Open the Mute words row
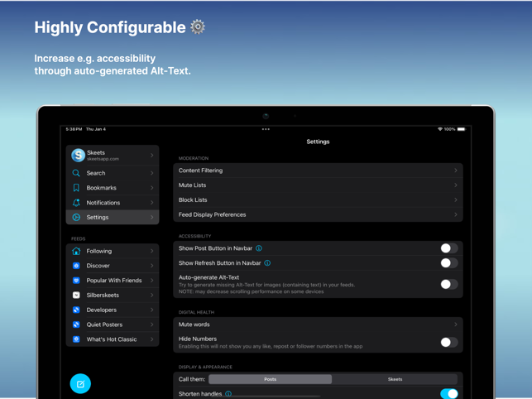532x399 pixels. 318,324
